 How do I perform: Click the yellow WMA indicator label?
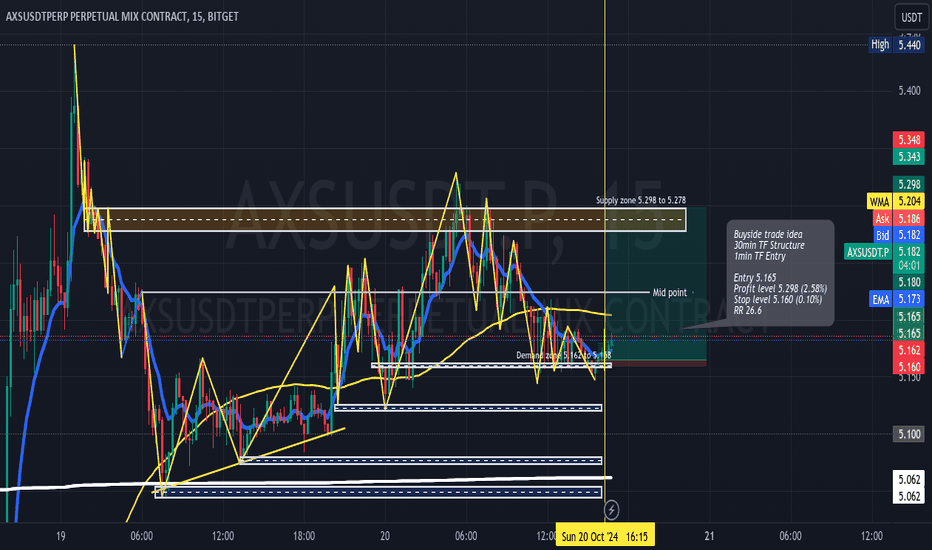click(879, 202)
